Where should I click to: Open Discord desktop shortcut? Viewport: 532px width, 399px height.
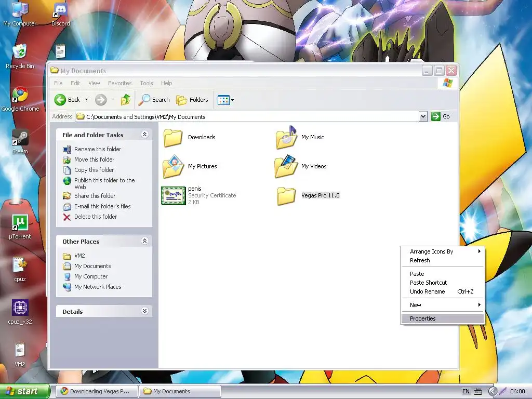coord(61,14)
